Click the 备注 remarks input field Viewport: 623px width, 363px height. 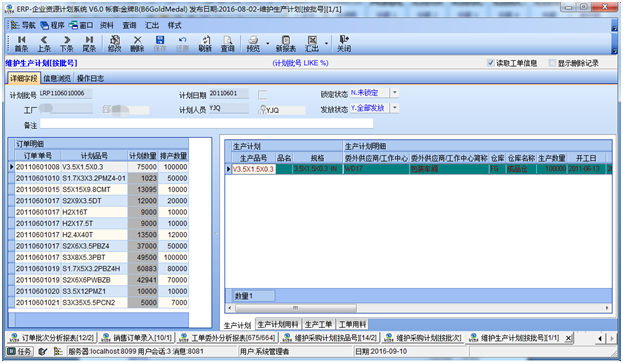206,124
